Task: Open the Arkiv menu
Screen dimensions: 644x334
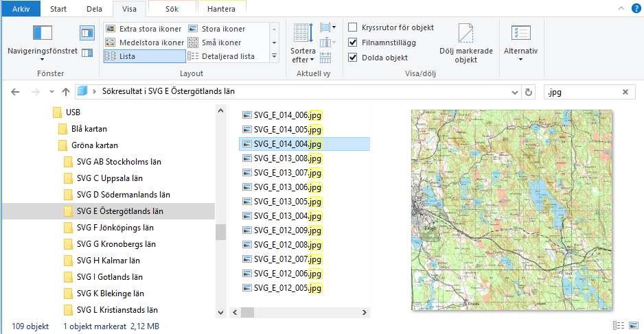Action: click(21, 9)
